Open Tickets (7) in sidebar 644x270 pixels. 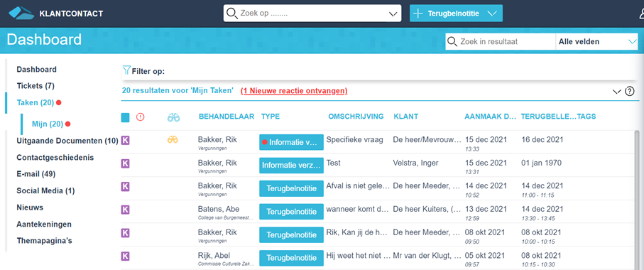36,86
